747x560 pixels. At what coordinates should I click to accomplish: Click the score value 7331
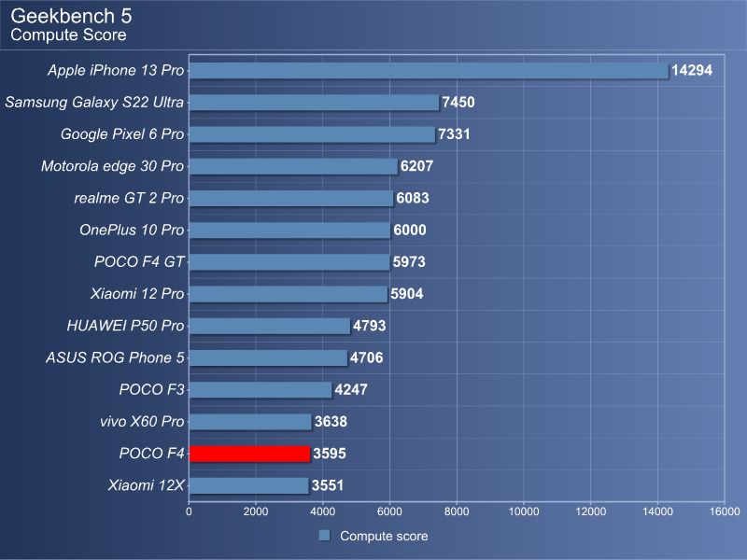coord(454,134)
